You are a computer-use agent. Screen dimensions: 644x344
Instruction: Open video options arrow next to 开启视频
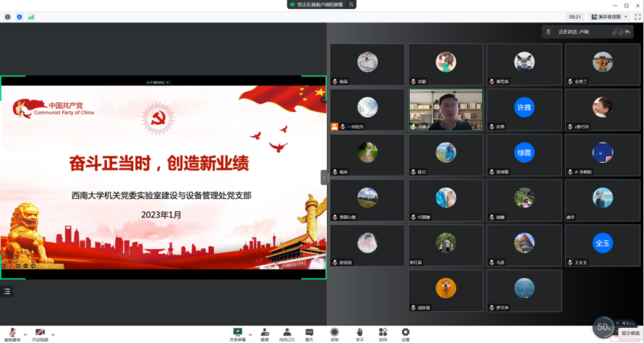coord(53,334)
